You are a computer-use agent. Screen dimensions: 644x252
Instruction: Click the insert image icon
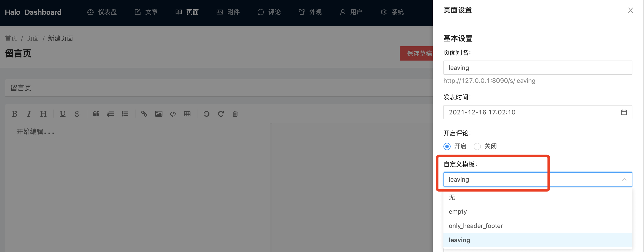tap(158, 114)
